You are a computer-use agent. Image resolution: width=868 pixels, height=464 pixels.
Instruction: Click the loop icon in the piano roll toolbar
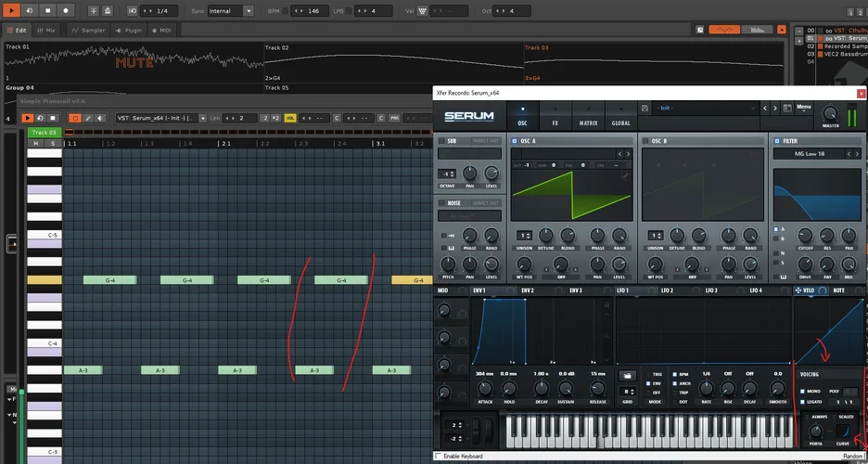pos(41,118)
